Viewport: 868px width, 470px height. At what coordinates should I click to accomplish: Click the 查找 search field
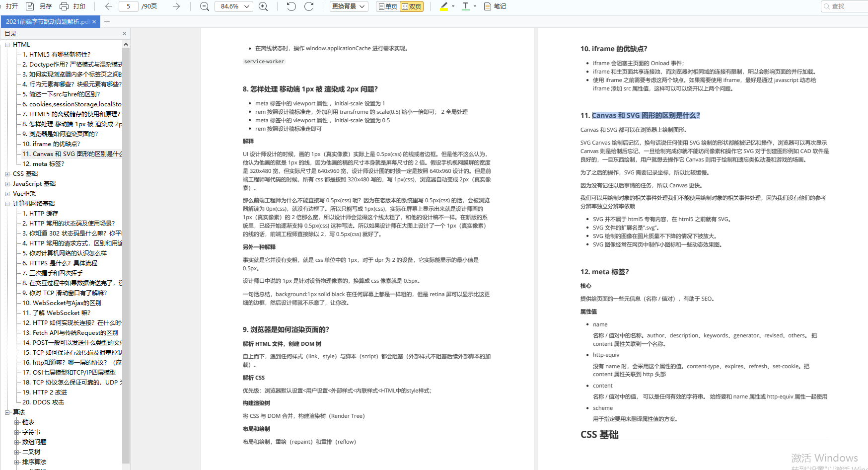coord(844,6)
